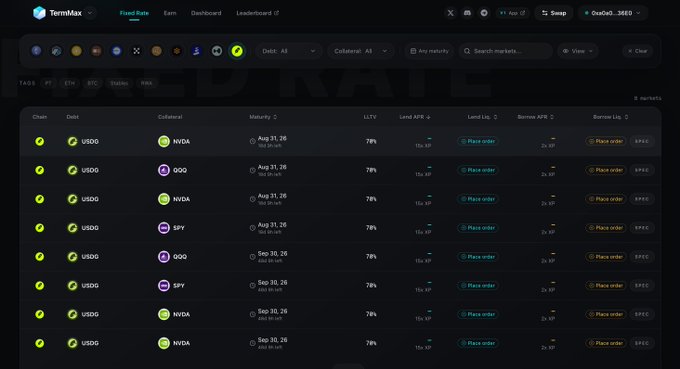Switch to the Fixed Rate tab
This screenshot has width=680, height=369.
(134, 13)
